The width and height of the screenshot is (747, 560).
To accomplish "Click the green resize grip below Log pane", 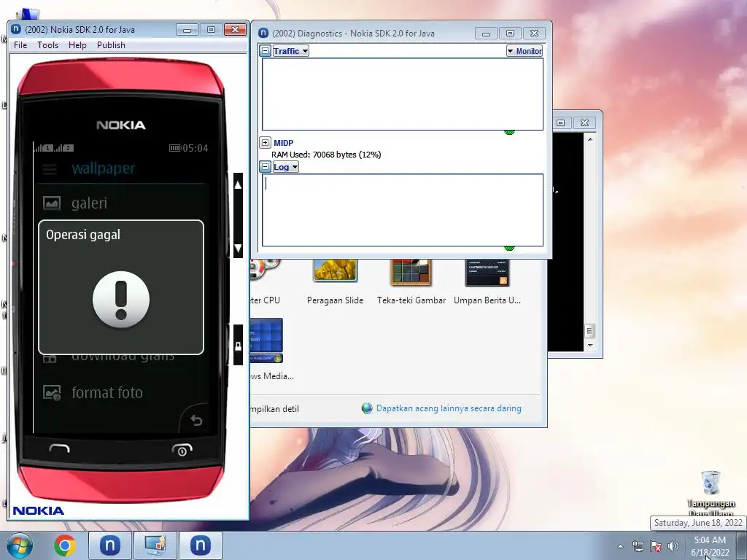I will [x=509, y=248].
